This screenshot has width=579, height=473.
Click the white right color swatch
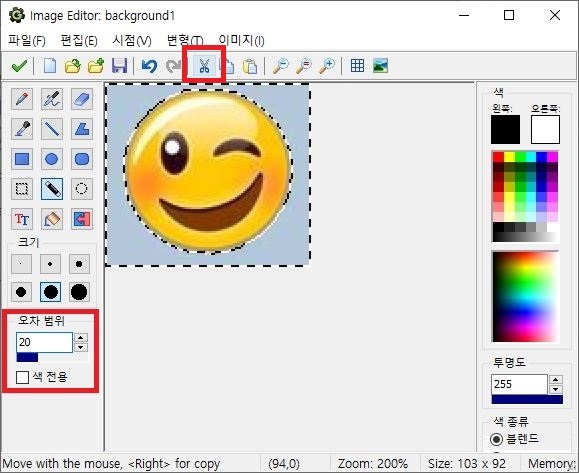(545, 130)
